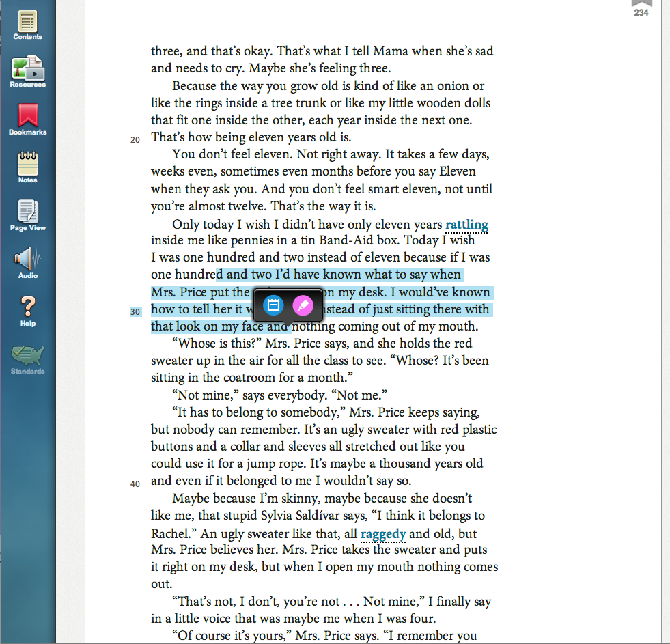
Task: Open the Contents panel
Action: coord(28,25)
